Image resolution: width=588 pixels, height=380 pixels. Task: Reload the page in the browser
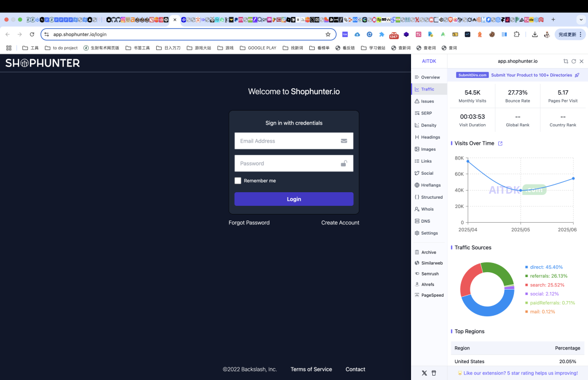point(32,34)
